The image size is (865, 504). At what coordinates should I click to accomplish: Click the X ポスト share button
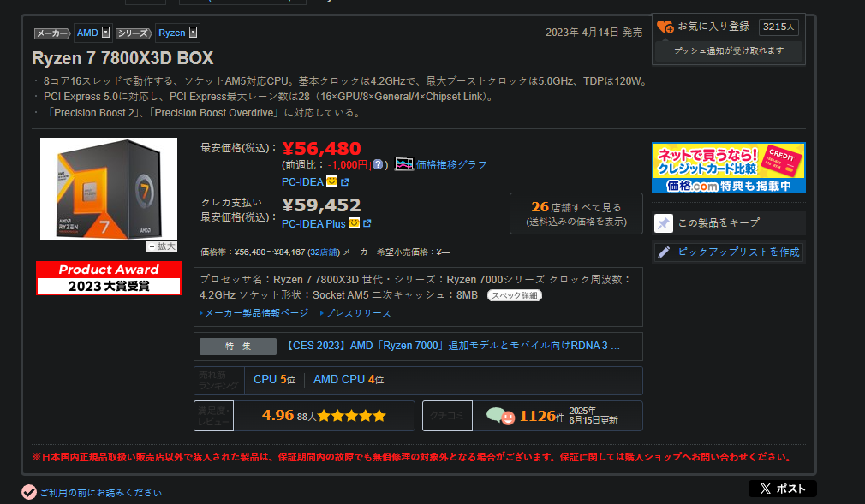point(782,489)
